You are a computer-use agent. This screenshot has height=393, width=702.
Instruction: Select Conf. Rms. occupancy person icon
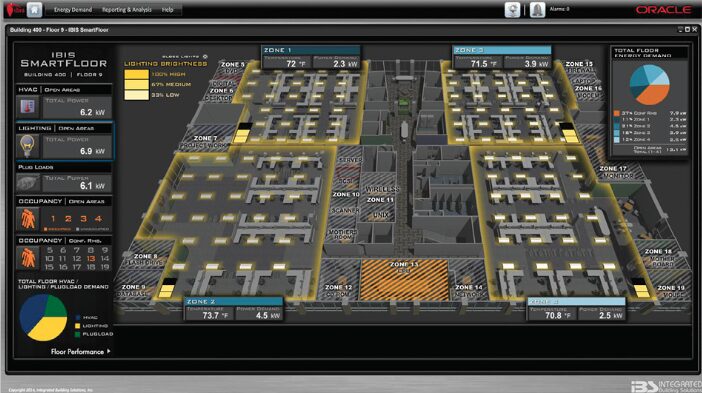28,258
